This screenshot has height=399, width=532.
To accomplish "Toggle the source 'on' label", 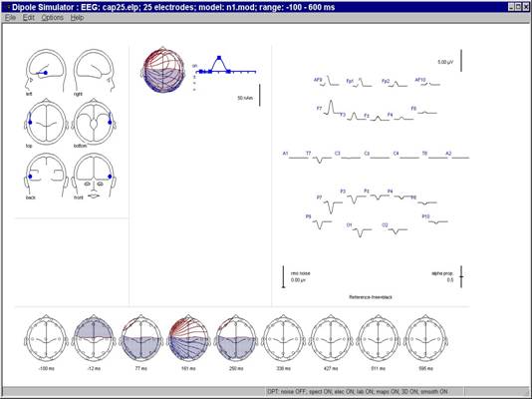I will (x=194, y=66).
